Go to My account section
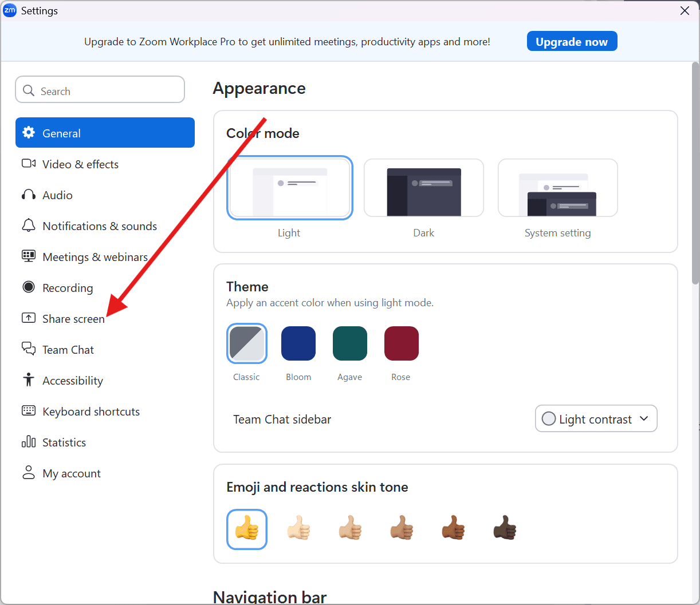Viewport: 700px width, 605px height. pyautogui.click(x=71, y=473)
